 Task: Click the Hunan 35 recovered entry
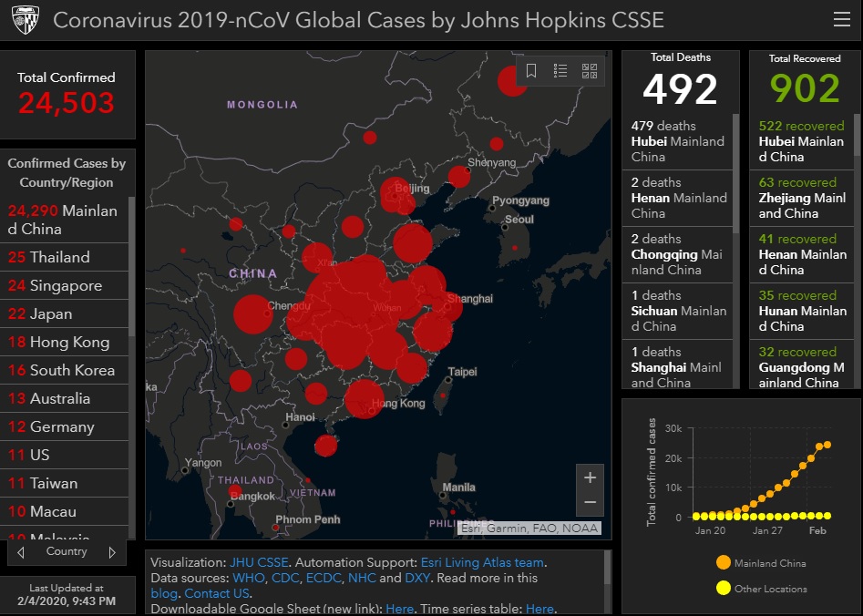tap(802, 311)
